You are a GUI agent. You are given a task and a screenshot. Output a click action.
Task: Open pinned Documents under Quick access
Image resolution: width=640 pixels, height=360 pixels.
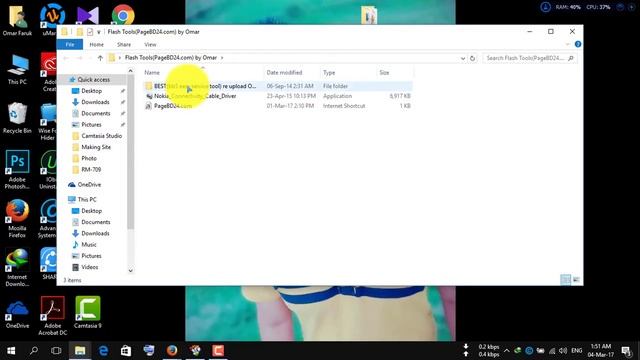pos(96,113)
